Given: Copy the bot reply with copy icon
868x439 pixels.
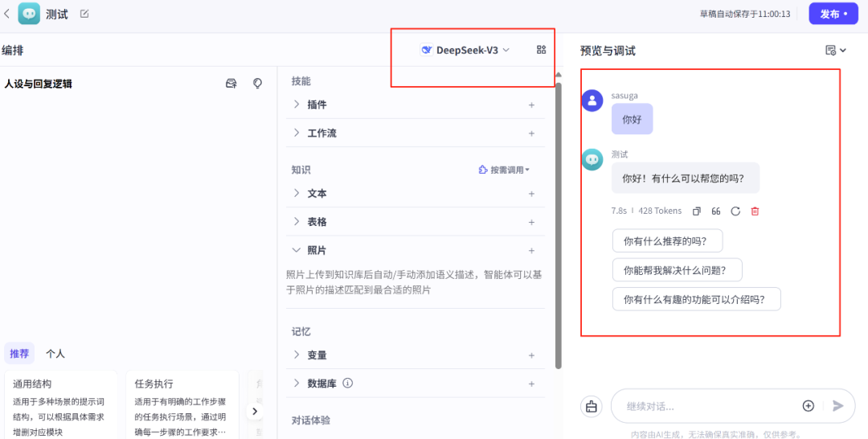Looking at the screenshot, I should click(x=697, y=211).
